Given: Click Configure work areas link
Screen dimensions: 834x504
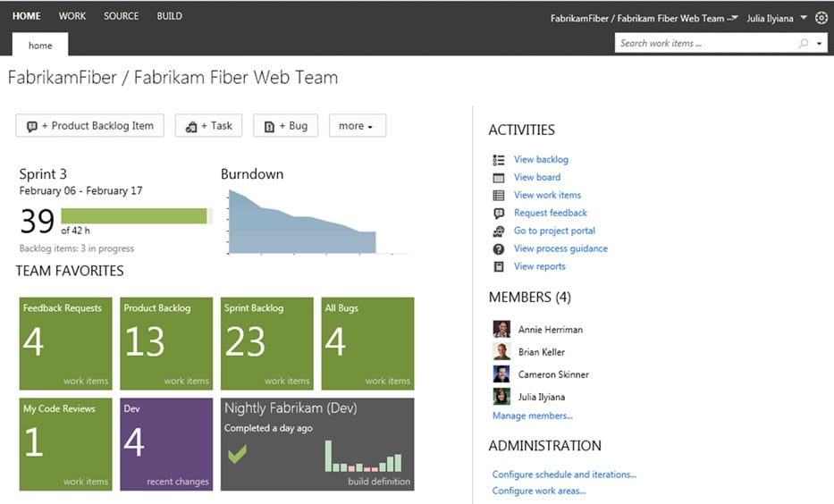Looking at the screenshot, I should (x=539, y=491).
